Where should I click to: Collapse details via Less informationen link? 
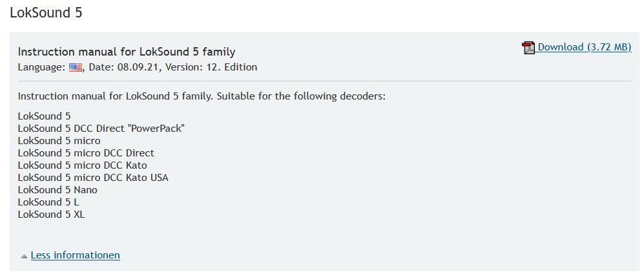pyautogui.click(x=75, y=255)
